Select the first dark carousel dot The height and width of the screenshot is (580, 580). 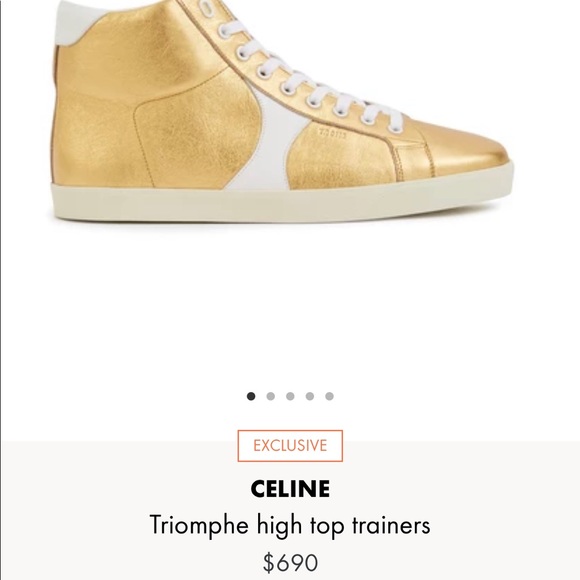(x=251, y=396)
